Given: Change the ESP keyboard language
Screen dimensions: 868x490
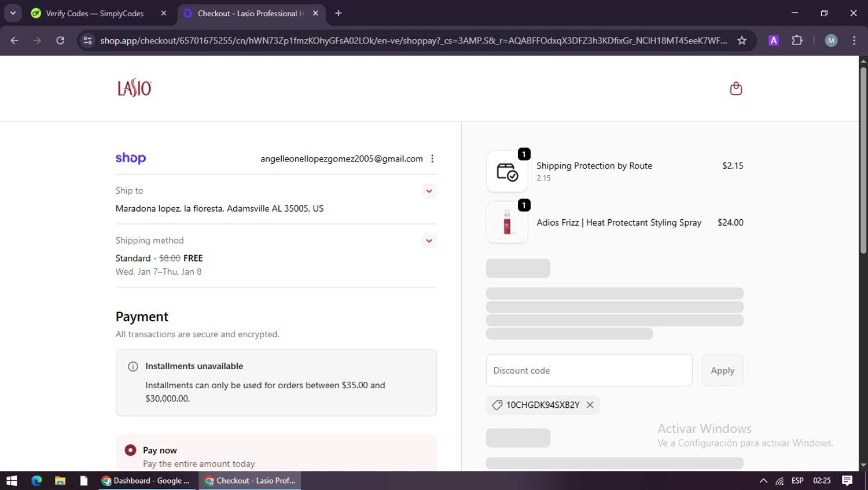Looking at the screenshot, I should 797,481.
